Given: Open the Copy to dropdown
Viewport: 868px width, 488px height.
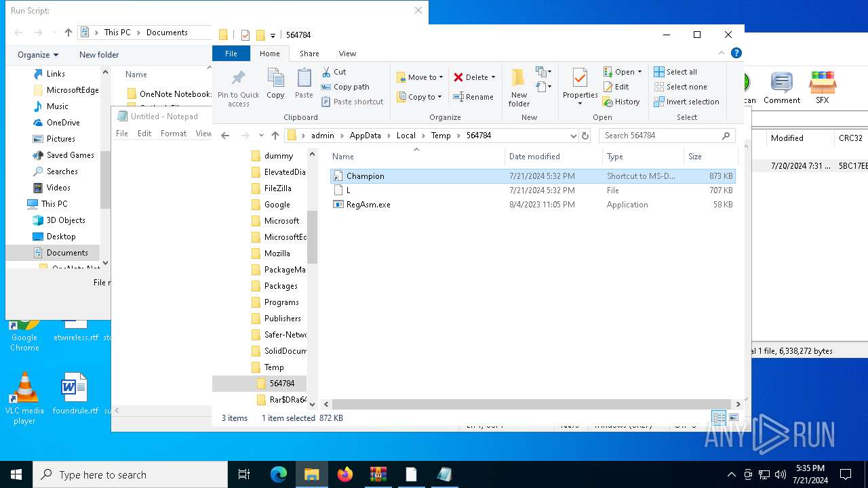Looking at the screenshot, I should tap(420, 97).
